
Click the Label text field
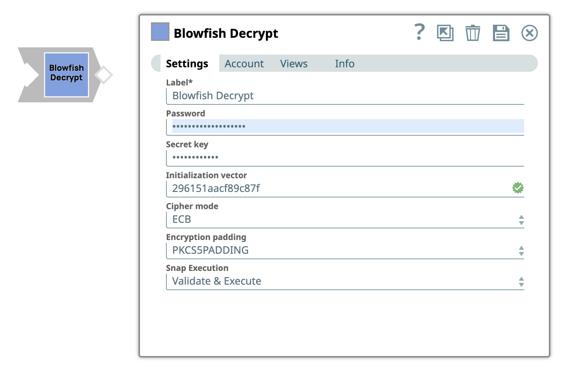coord(345,96)
